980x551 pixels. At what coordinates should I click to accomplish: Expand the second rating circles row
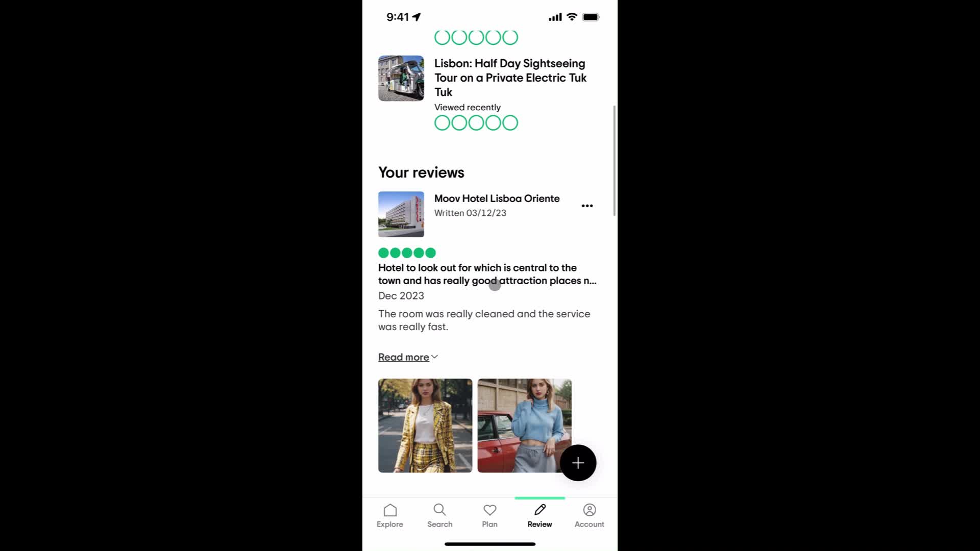(475, 122)
